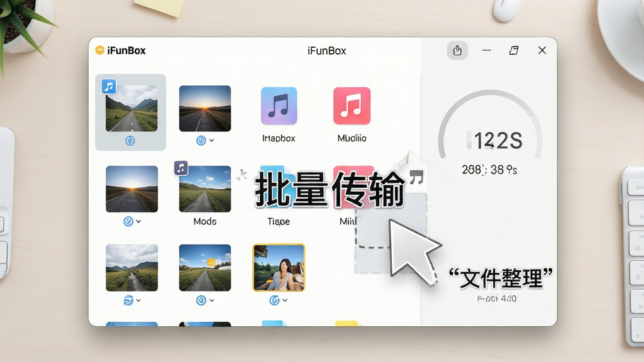The image size is (644, 362).
Task: Click the orange iFunBox logo icon
Action: [99, 50]
